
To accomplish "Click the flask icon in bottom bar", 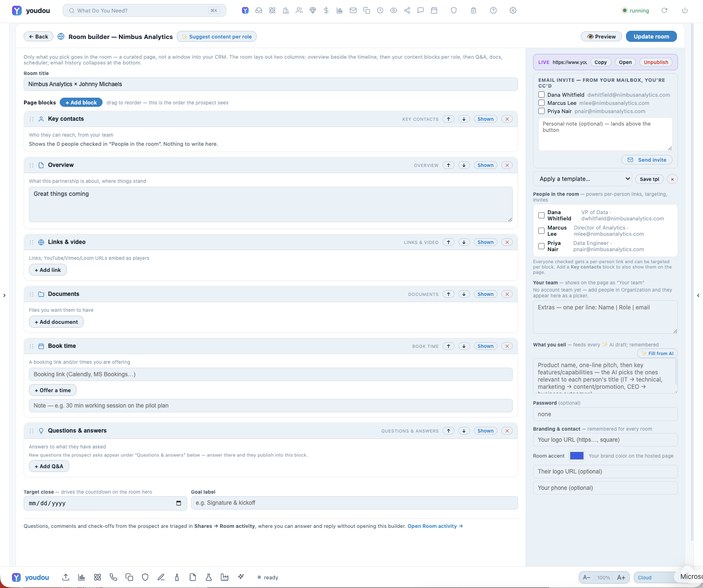I will pyautogui.click(x=208, y=577).
